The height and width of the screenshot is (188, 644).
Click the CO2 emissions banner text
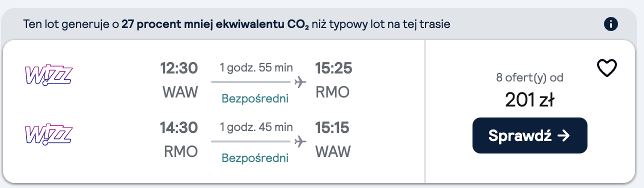(237, 24)
